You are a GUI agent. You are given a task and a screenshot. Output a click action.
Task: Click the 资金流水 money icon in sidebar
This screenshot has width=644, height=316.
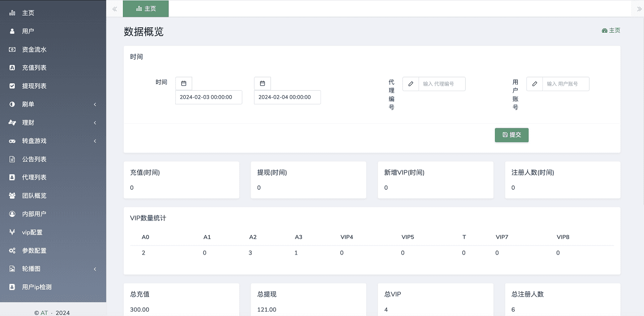pyautogui.click(x=12, y=50)
